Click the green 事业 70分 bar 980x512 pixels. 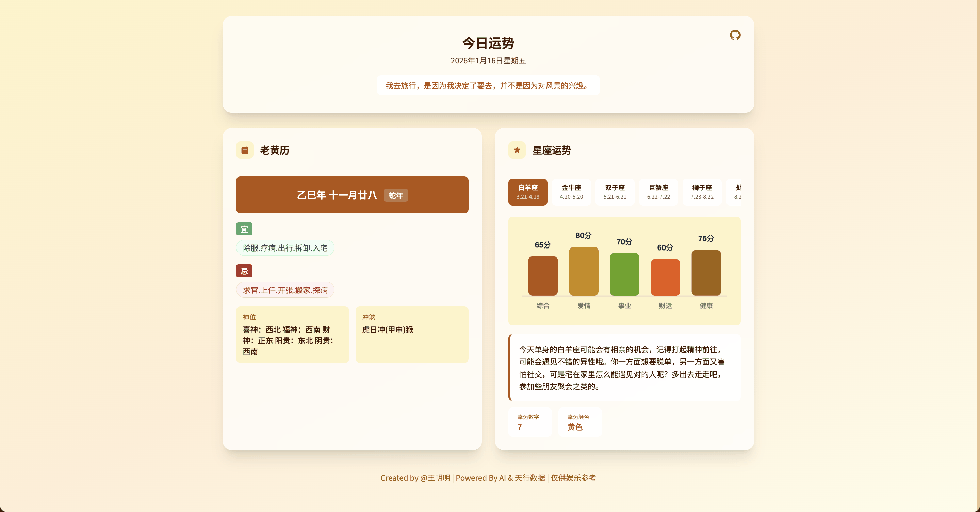pyautogui.click(x=624, y=274)
